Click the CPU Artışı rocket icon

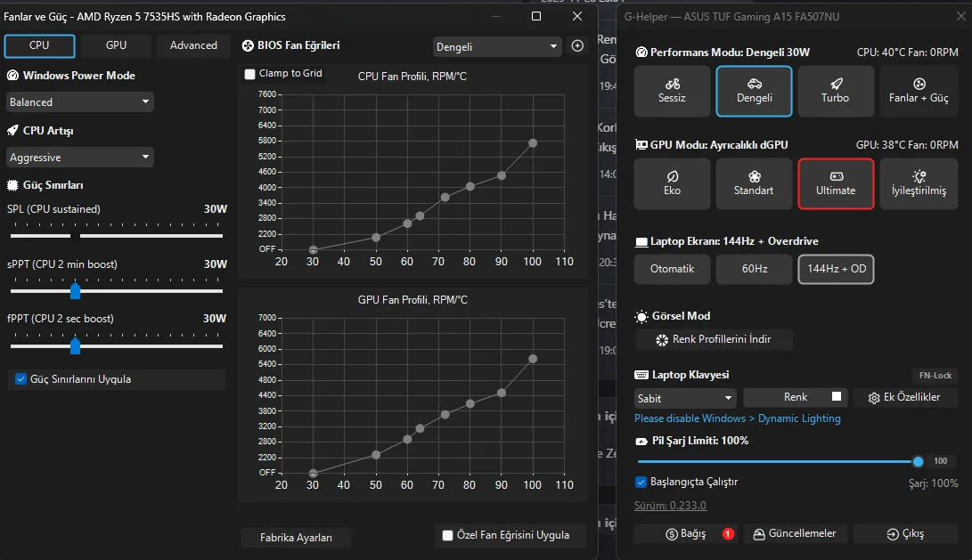12,131
